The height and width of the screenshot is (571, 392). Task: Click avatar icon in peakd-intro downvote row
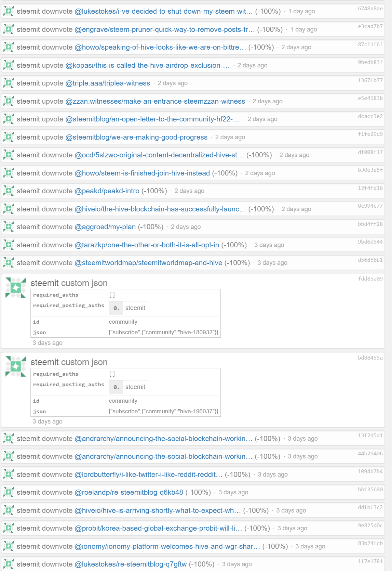(x=9, y=191)
